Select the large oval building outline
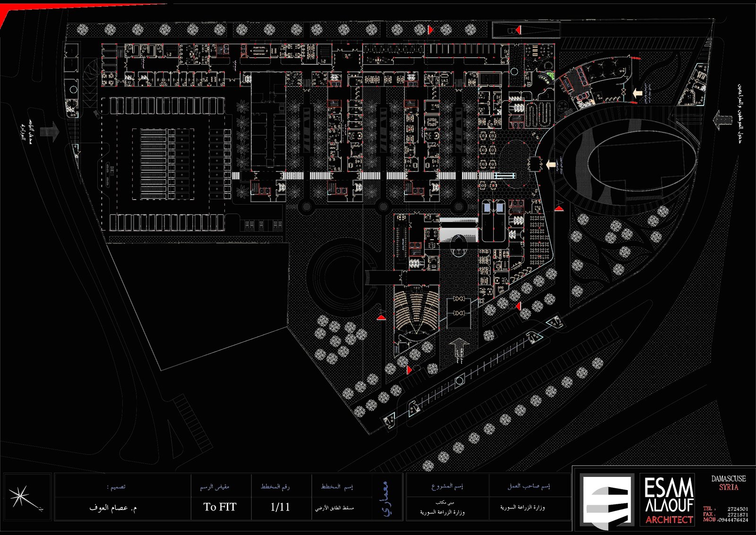 pos(642,162)
